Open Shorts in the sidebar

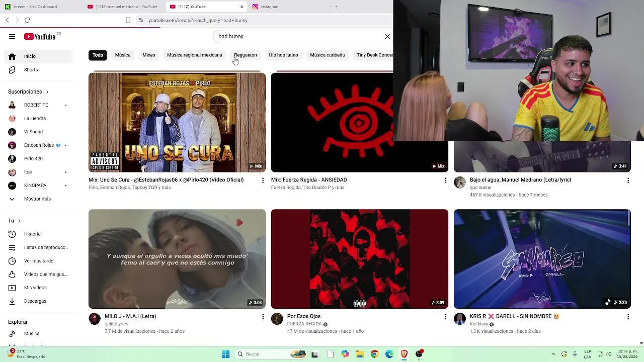click(39, 70)
